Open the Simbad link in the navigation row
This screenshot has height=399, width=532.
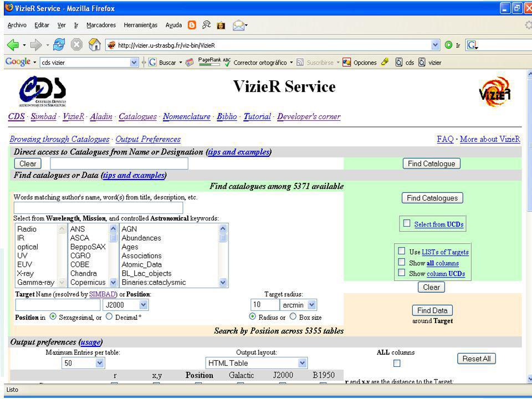tap(43, 116)
